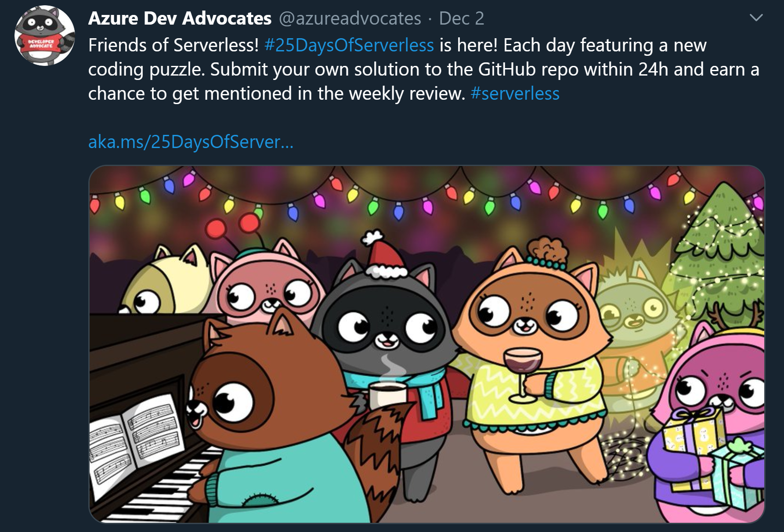
Task: Click the Azure Dev Advocates display name
Action: pos(180,18)
